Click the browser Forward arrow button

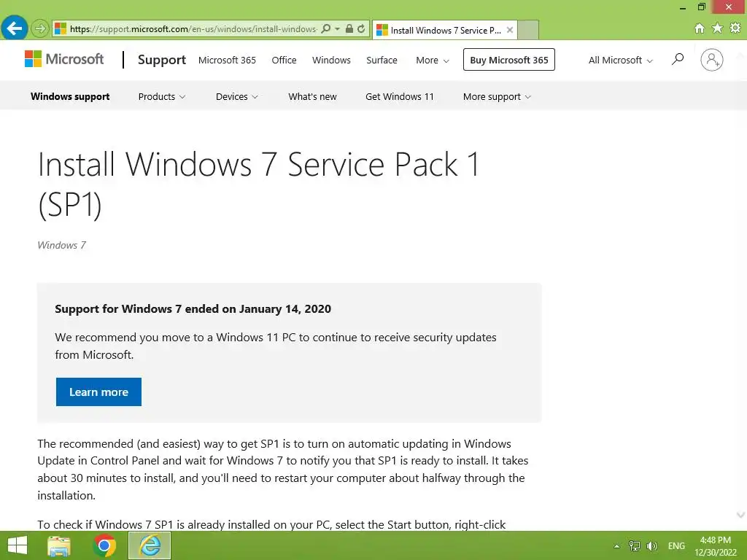point(40,29)
